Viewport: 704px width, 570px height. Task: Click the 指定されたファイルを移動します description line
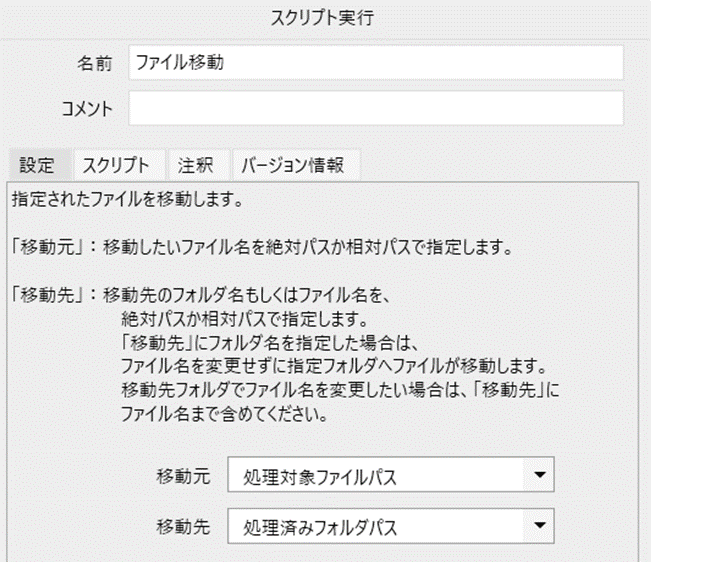pyautogui.click(x=128, y=199)
